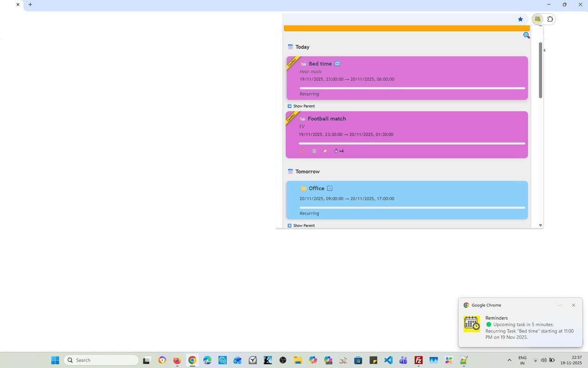This screenshot has height=368, width=588.
Task: Click the folder icon beside Office title
Action: (303, 189)
